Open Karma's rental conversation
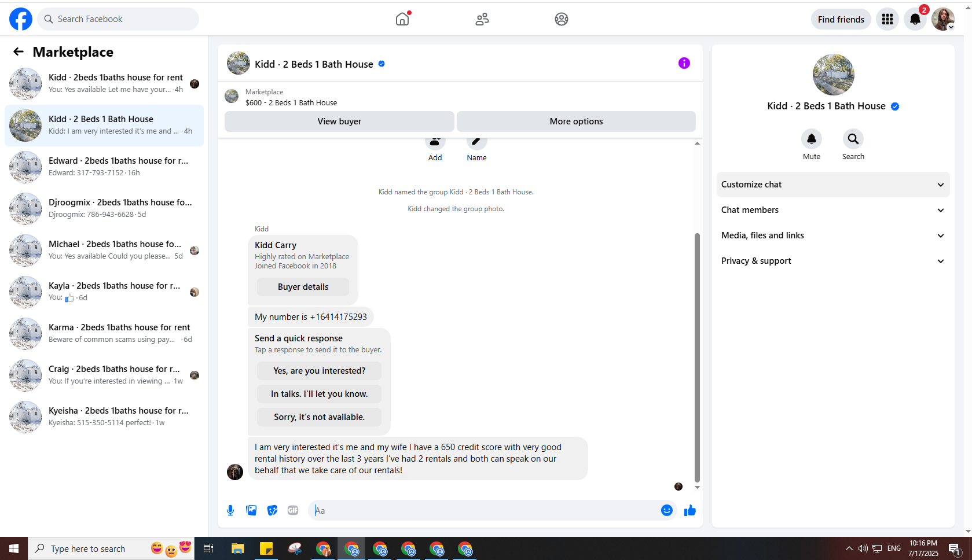The width and height of the screenshot is (972, 560). tap(104, 334)
